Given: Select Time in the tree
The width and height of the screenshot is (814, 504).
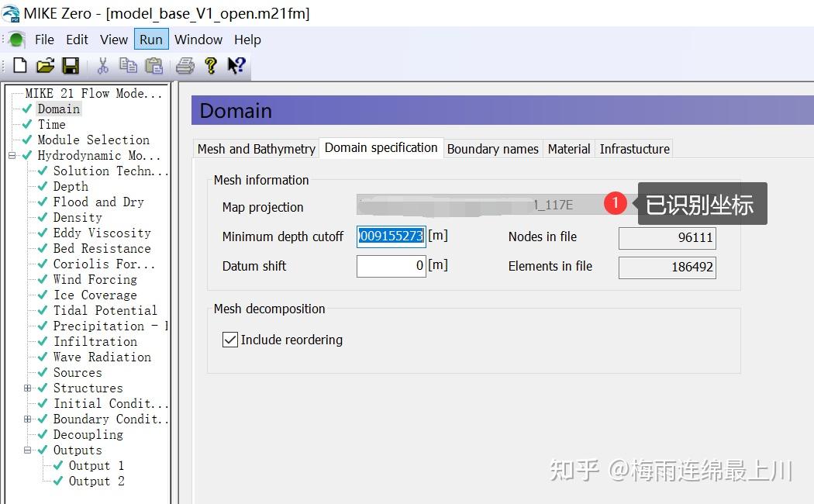Looking at the screenshot, I should pyautogui.click(x=51, y=125).
